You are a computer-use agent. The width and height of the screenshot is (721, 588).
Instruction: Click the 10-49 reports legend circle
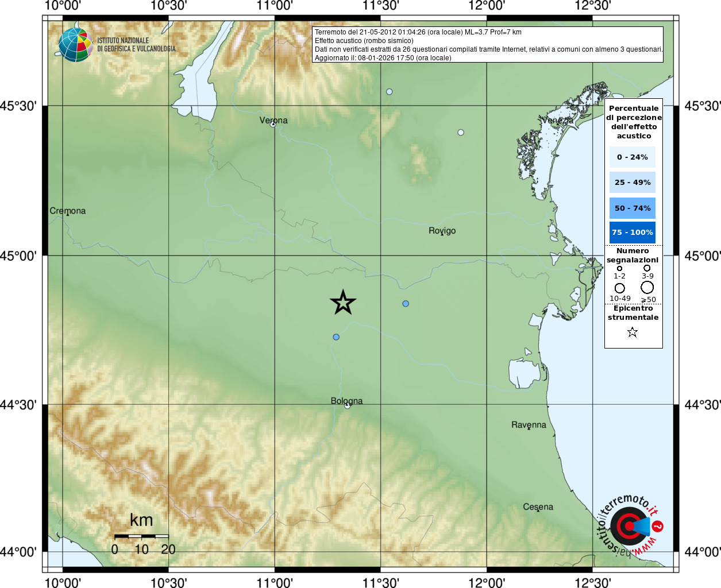(x=620, y=288)
